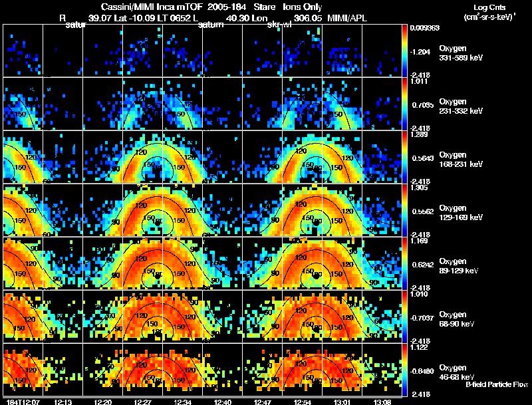
Task: Click the 'LT 0652' header value
Action: 173,18
